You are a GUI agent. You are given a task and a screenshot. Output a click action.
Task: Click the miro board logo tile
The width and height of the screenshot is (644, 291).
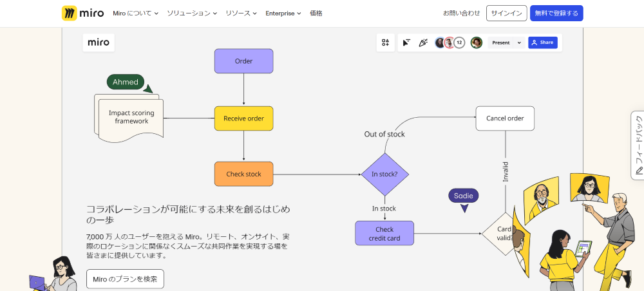[99, 42]
